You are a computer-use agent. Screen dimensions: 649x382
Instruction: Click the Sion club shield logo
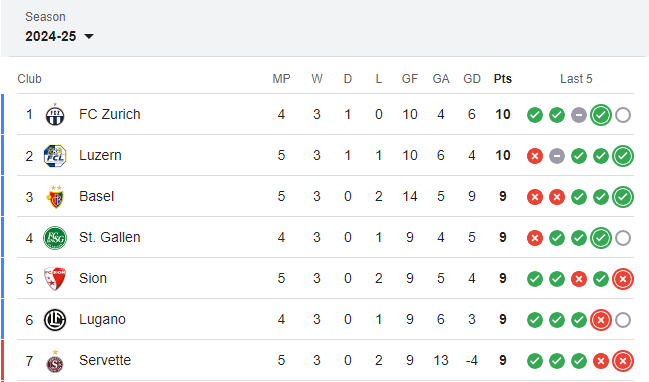coord(55,279)
